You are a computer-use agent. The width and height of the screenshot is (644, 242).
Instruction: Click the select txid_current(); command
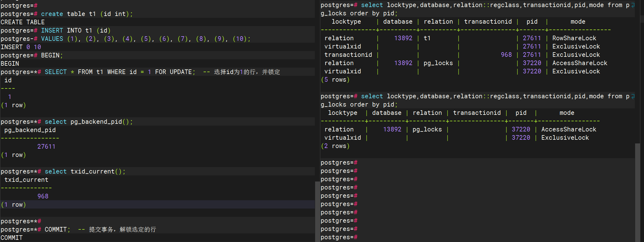tap(85, 171)
